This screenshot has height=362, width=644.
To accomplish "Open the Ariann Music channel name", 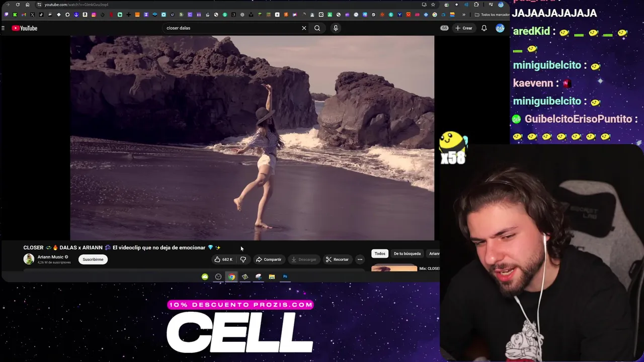I will tap(50, 257).
